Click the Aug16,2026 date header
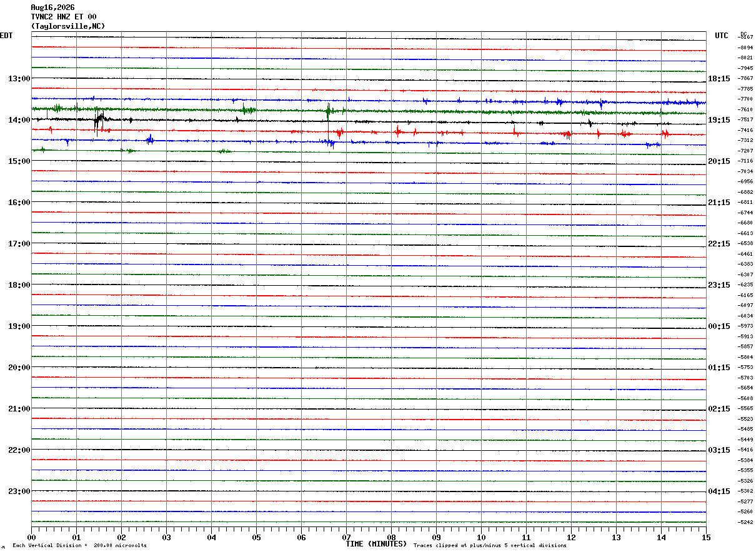Viewport: 756px width, 554px height. pos(52,8)
